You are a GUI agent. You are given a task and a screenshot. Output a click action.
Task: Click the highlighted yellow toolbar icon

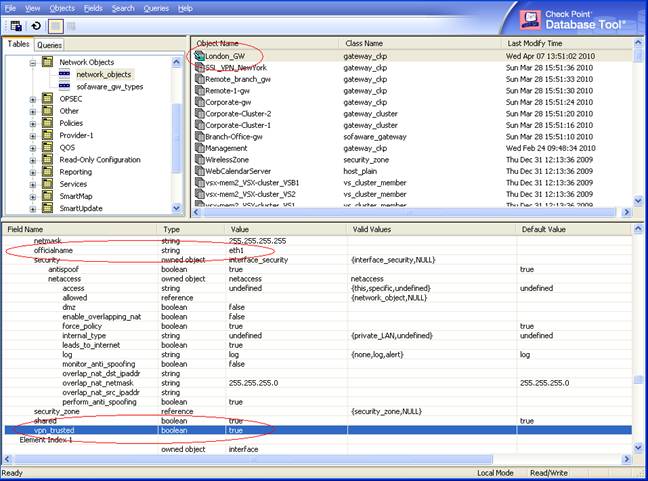point(55,26)
